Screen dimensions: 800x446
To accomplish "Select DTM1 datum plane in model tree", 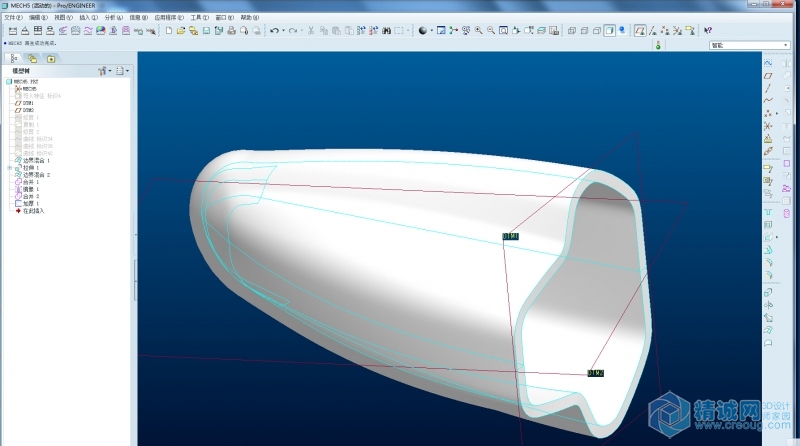I will tap(28, 103).
